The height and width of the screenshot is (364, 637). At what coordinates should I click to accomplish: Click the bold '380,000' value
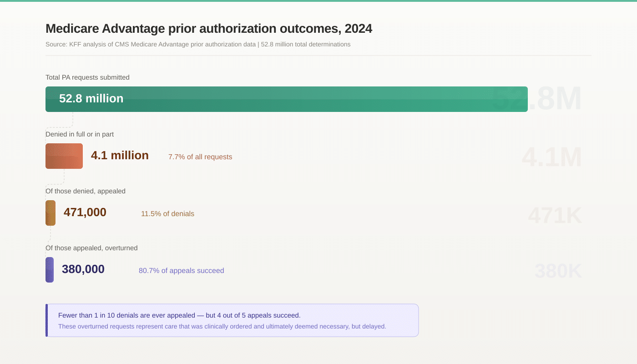(83, 269)
